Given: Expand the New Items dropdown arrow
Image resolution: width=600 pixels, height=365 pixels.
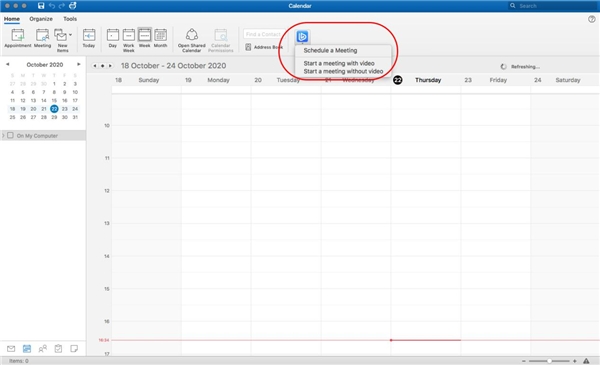Looking at the screenshot, I should pos(70,35).
